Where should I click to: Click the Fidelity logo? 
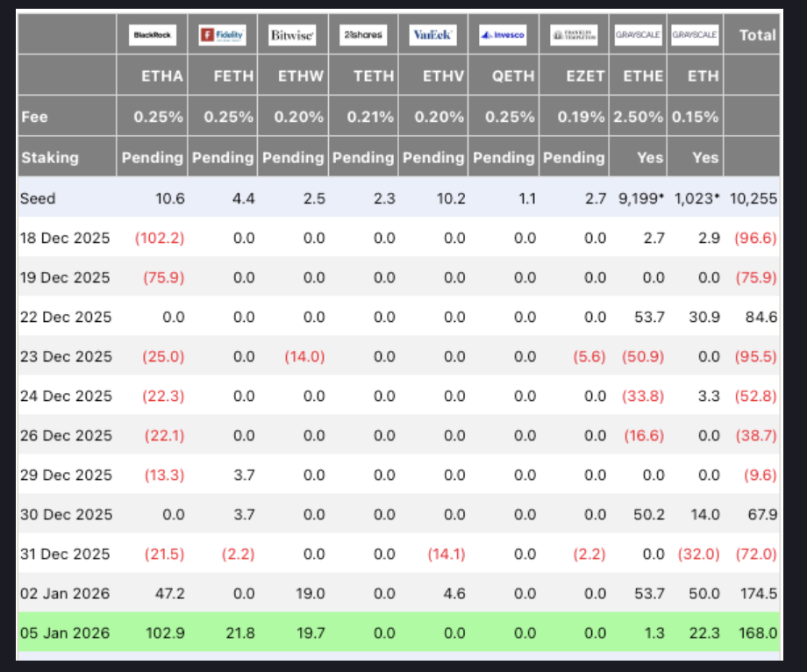pos(222,35)
